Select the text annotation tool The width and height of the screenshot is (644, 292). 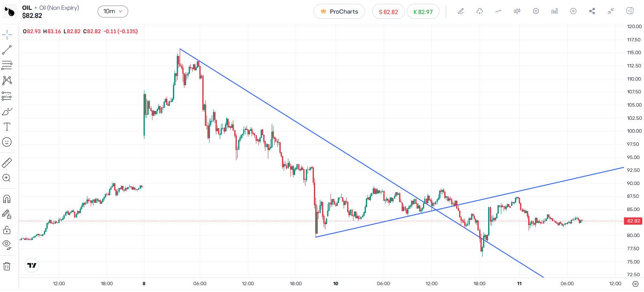7,127
